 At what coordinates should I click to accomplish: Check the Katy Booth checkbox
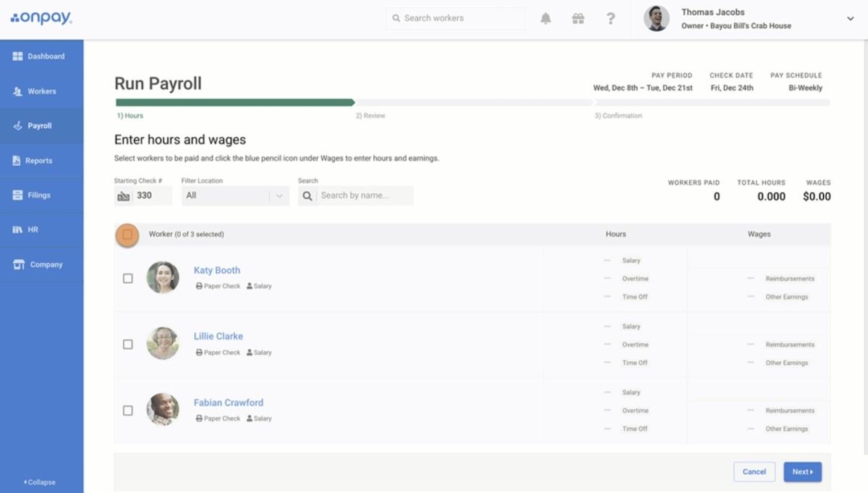pos(128,278)
